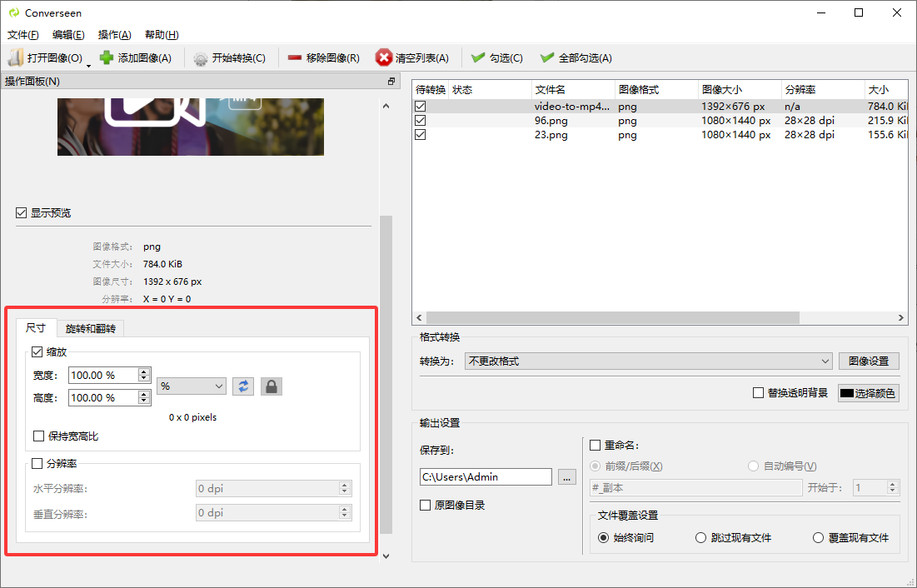Expand the 打开图像 button's dropdown arrow

click(x=88, y=63)
